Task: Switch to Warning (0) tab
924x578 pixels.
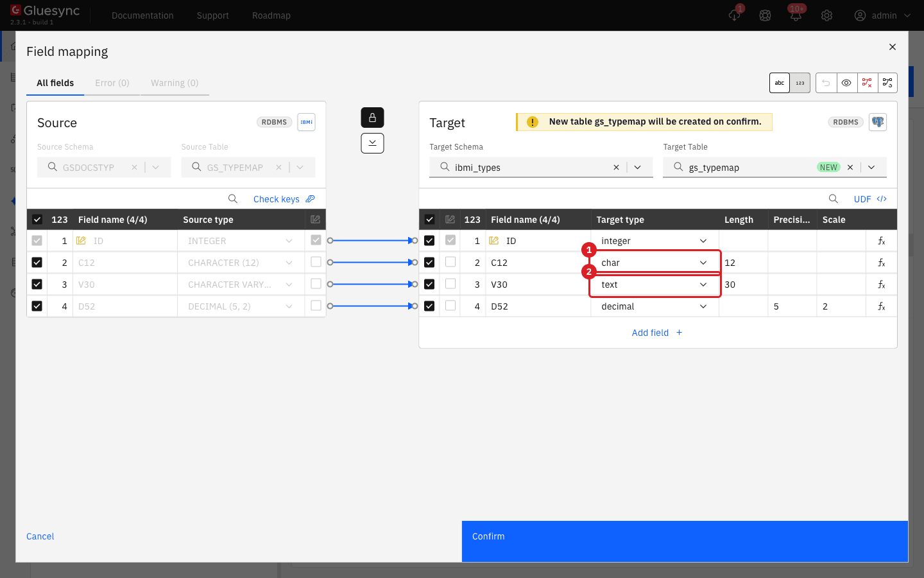Action: pyautogui.click(x=175, y=83)
